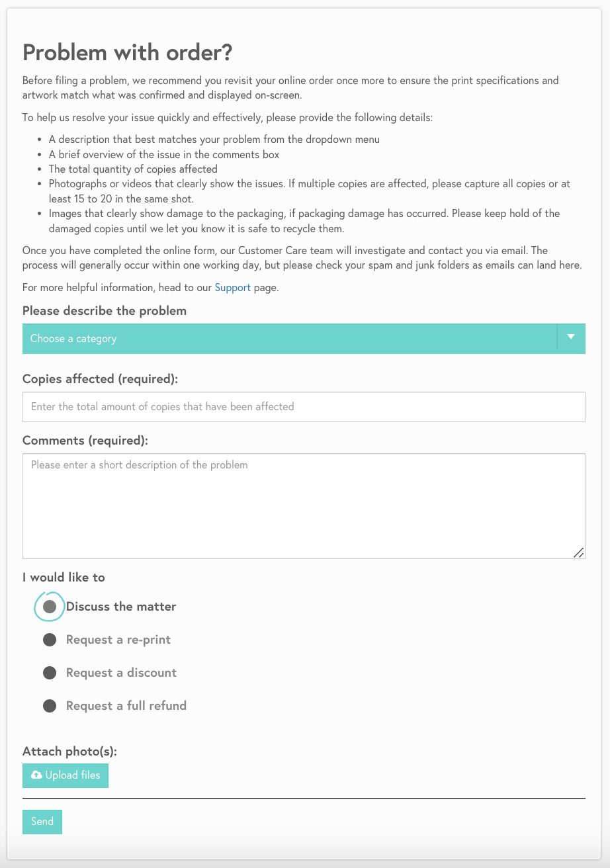Image resolution: width=610 pixels, height=868 pixels.
Task: Submit the form with Send button
Action: click(42, 822)
